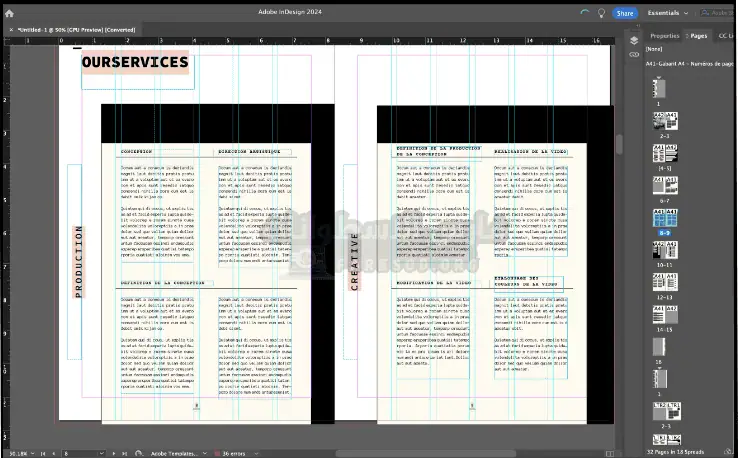The height and width of the screenshot is (458, 738).
Task: Click the lightbulb Discover icon
Action: click(x=600, y=13)
